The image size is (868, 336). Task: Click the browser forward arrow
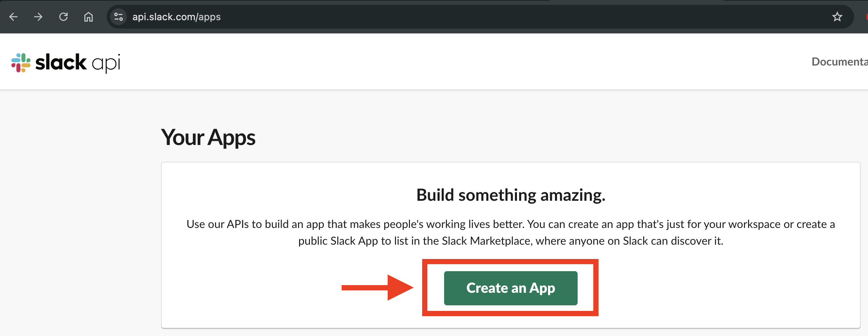tap(38, 17)
